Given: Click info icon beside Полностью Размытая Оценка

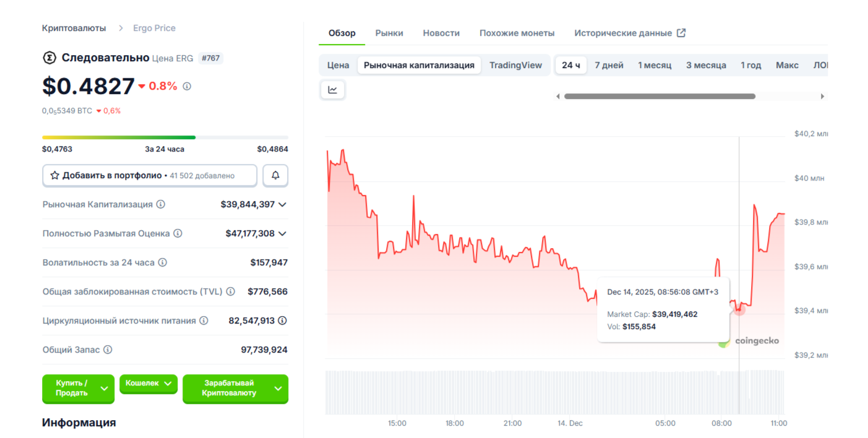Looking at the screenshot, I should coord(178,233).
